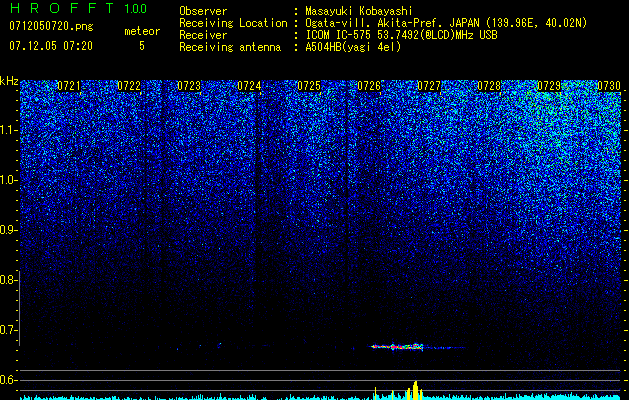629x400 pixels.
Task: Click the meteor label
Action: coord(142,31)
